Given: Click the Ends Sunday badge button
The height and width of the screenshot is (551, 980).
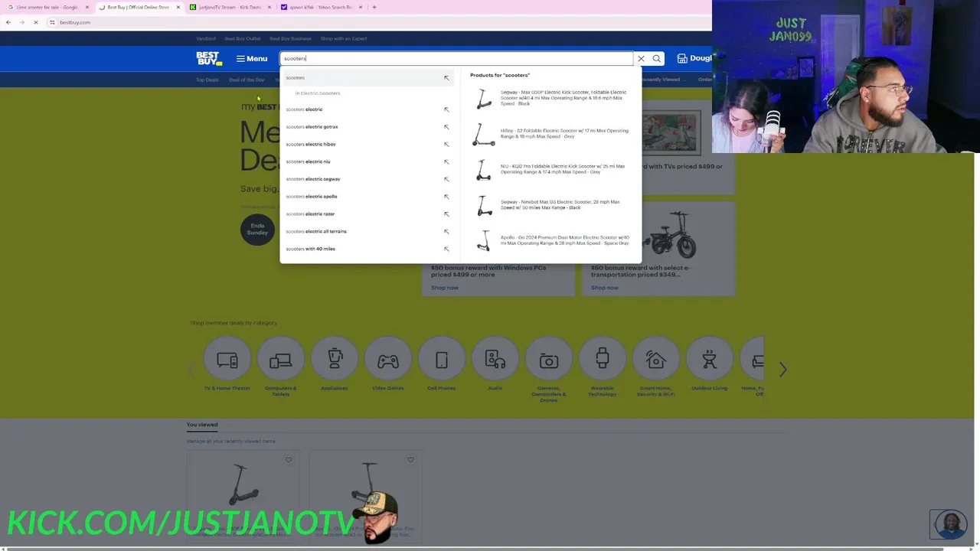Looking at the screenshot, I should coord(257,229).
